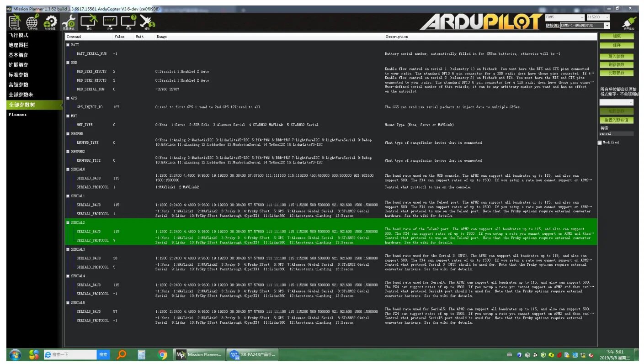
Task: Click the 写入参数 write params button
Action: click(617, 57)
